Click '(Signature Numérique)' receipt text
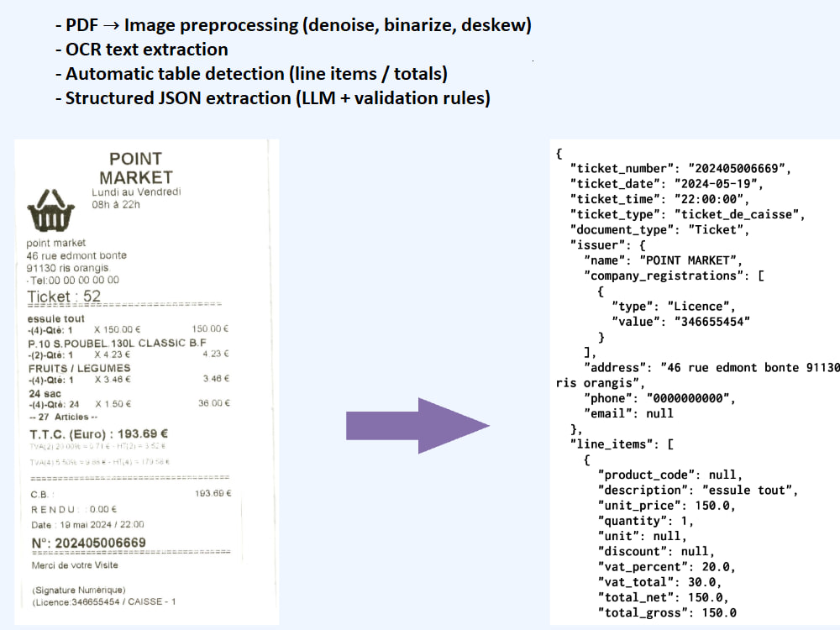 [x=79, y=590]
